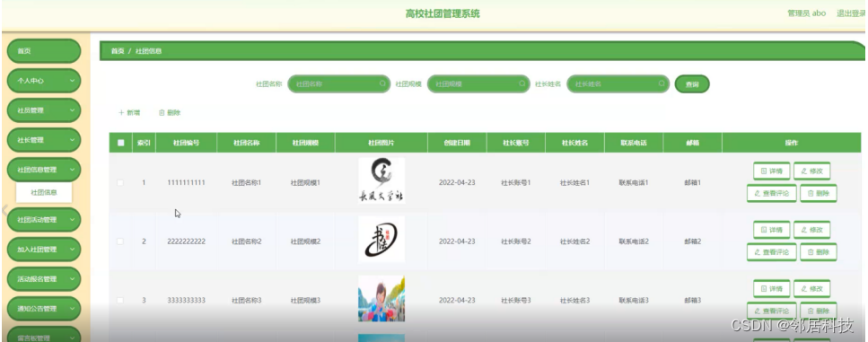The width and height of the screenshot is (868, 342).
Task: Open 首页 in the sidebar
Action: [44, 51]
